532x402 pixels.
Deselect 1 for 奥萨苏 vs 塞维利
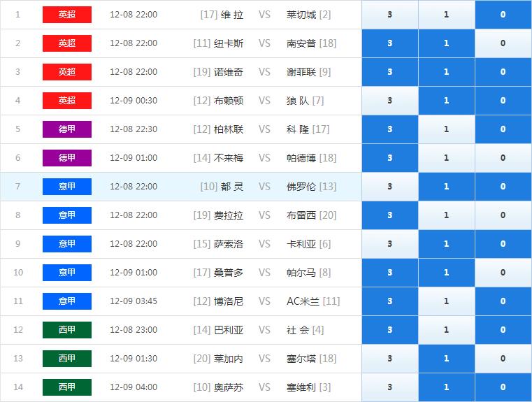coord(447,387)
